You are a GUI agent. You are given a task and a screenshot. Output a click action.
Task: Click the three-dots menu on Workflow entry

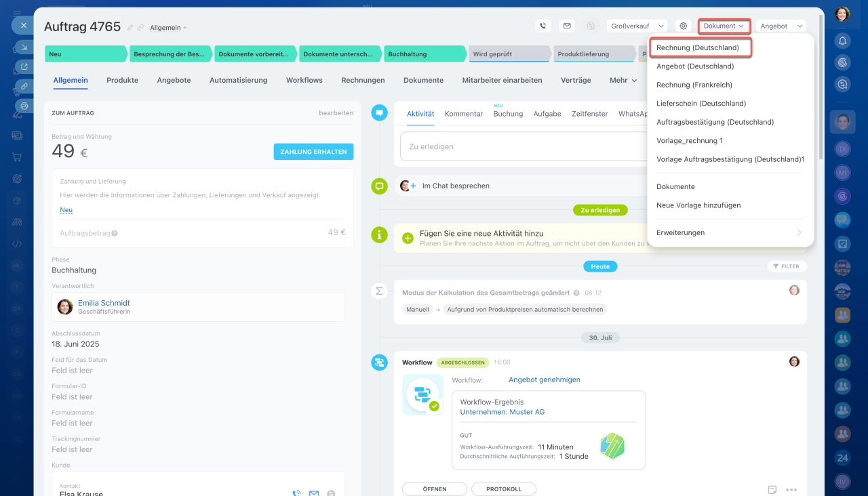click(791, 490)
